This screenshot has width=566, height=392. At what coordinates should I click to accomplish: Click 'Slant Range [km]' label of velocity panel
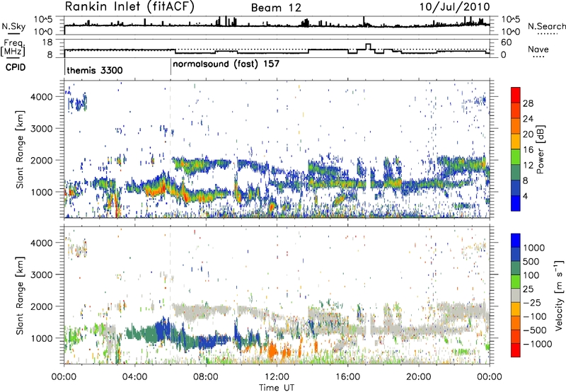pos(20,295)
